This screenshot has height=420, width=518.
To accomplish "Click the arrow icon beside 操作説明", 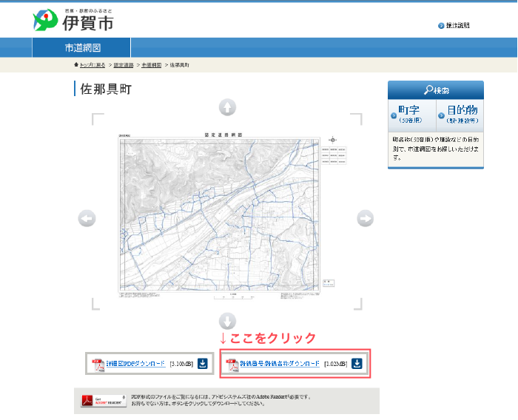I will pyautogui.click(x=441, y=26).
